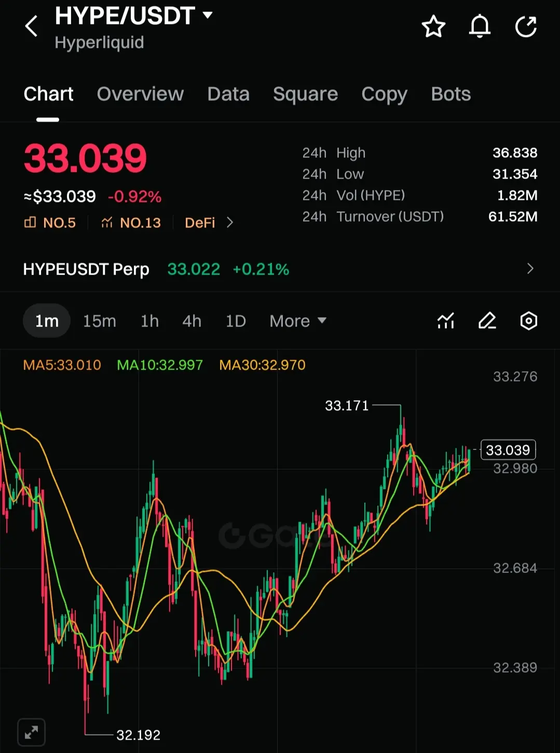Image resolution: width=560 pixels, height=753 pixels.
Task: Open the DeFi category chevron
Action: [x=230, y=223]
